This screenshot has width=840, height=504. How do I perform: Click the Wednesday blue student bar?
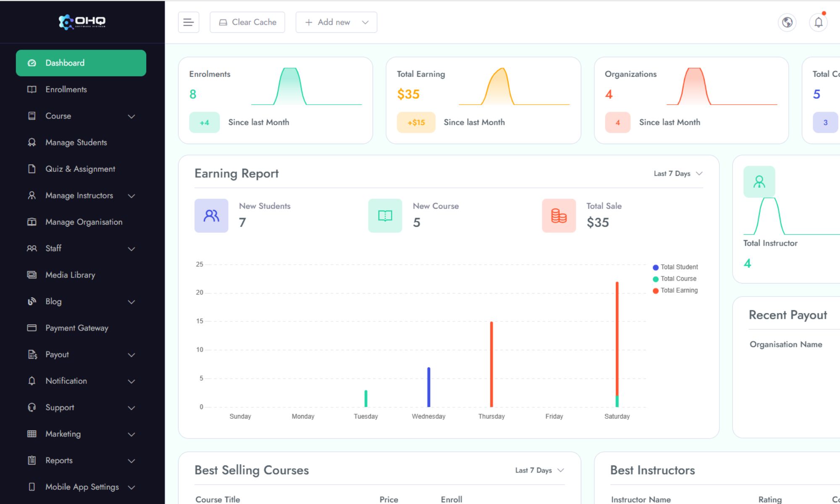[x=429, y=387]
